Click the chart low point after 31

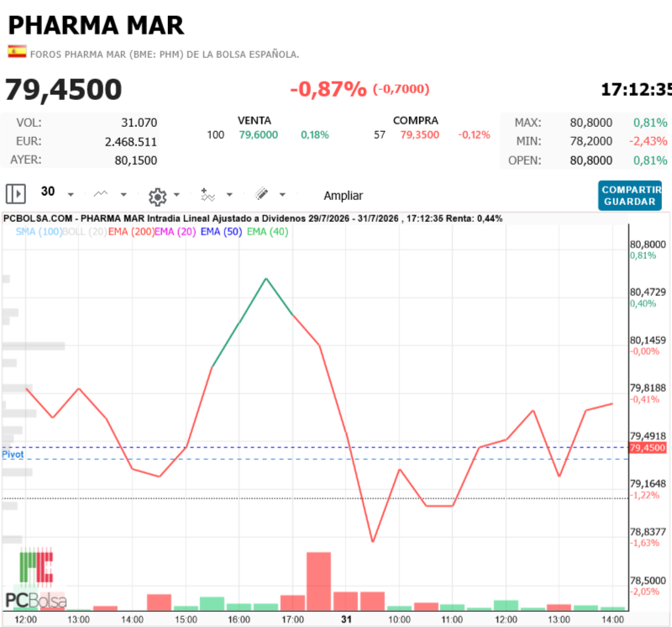coord(372,541)
